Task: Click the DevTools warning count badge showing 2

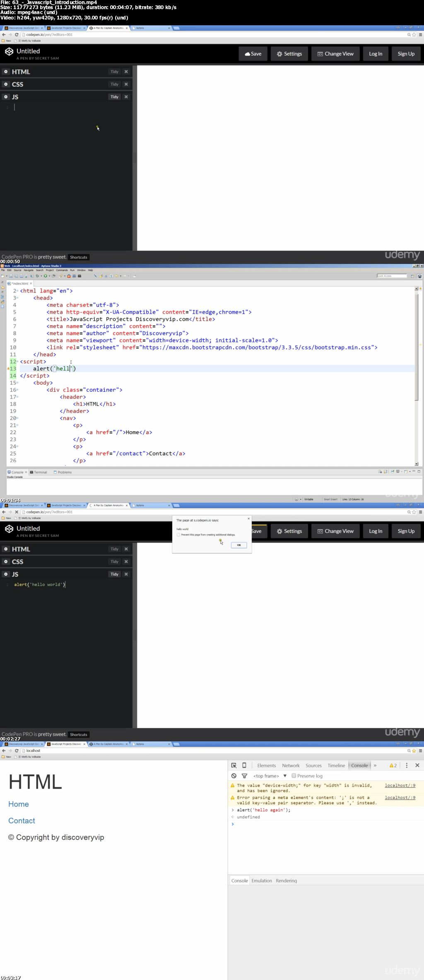Action: coord(393,765)
